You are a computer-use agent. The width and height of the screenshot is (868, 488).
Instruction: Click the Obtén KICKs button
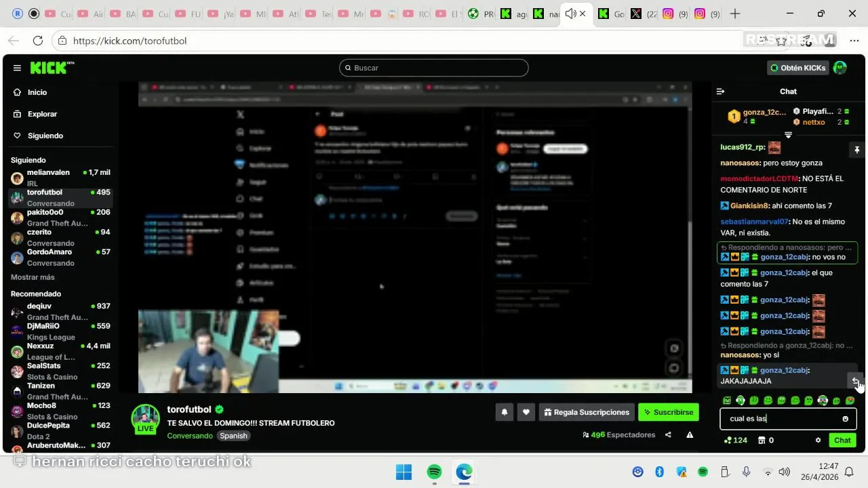click(x=797, y=68)
